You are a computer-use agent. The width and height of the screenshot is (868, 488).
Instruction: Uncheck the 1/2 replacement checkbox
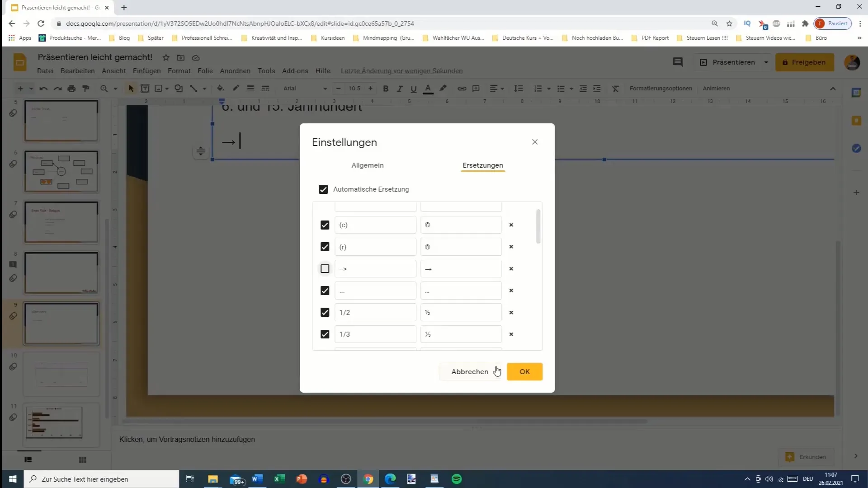pyautogui.click(x=325, y=312)
